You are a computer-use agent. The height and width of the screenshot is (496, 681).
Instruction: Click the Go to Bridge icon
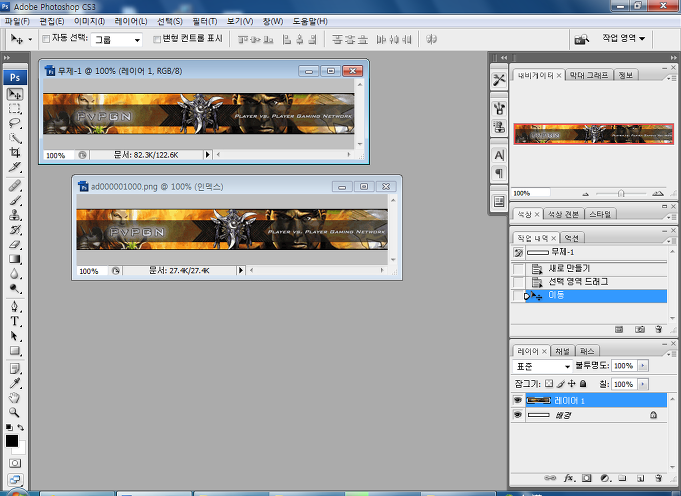coord(581,40)
